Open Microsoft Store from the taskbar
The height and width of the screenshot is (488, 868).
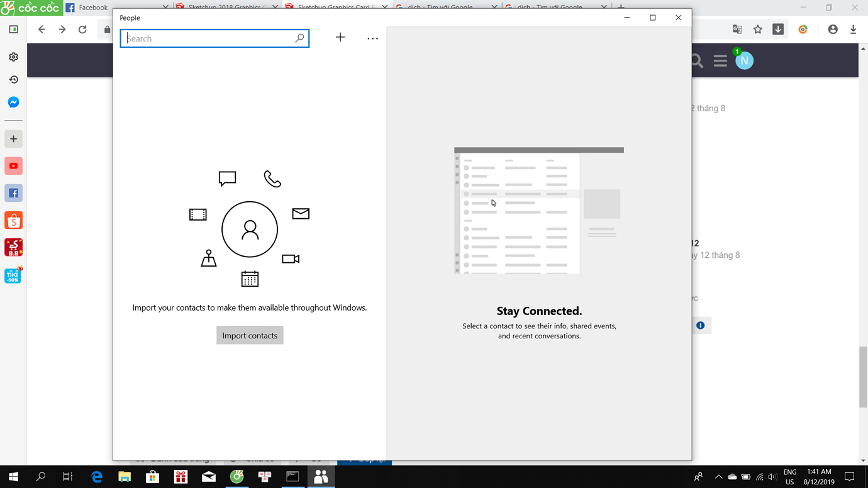(153, 477)
